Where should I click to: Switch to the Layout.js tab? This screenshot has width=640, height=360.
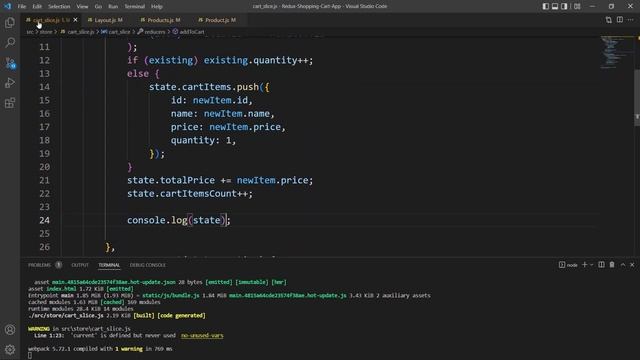point(105,20)
